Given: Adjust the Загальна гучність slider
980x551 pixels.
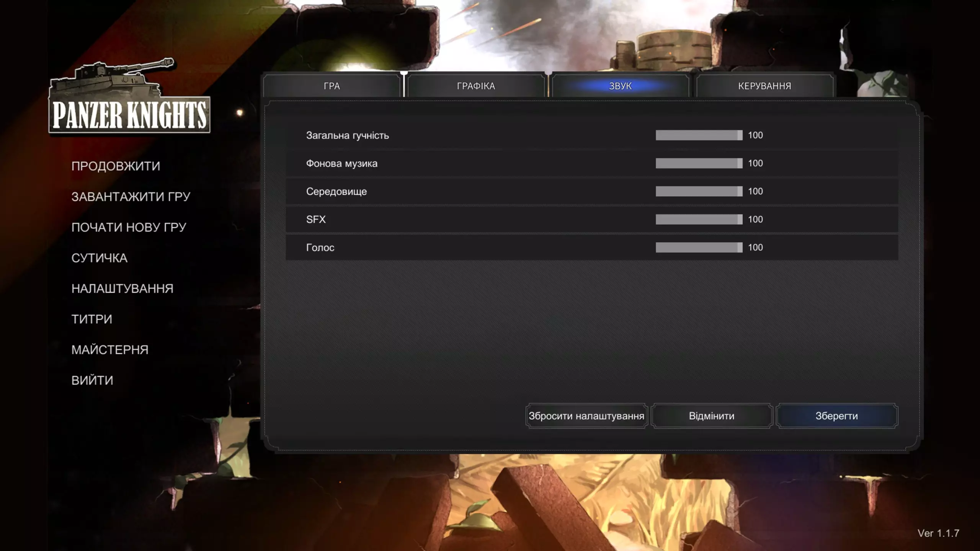Looking at the screenshot, I should (699, 135).
